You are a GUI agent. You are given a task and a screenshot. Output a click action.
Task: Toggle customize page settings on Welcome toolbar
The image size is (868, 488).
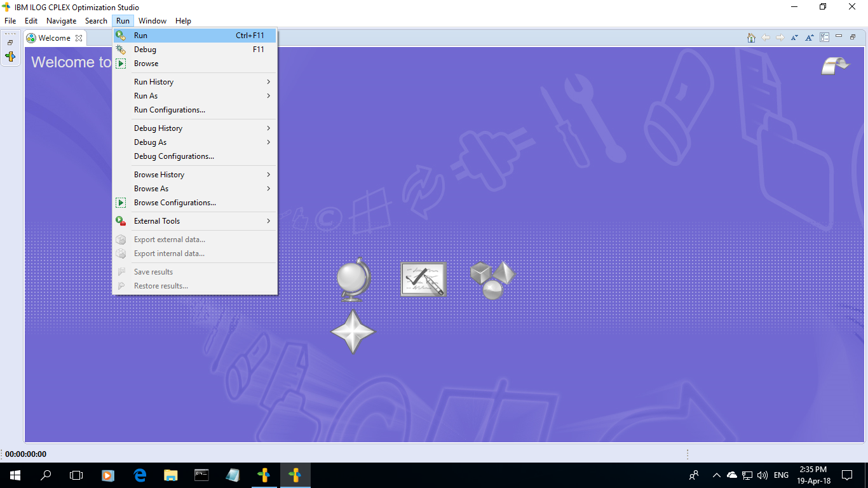tap(824, 37)
